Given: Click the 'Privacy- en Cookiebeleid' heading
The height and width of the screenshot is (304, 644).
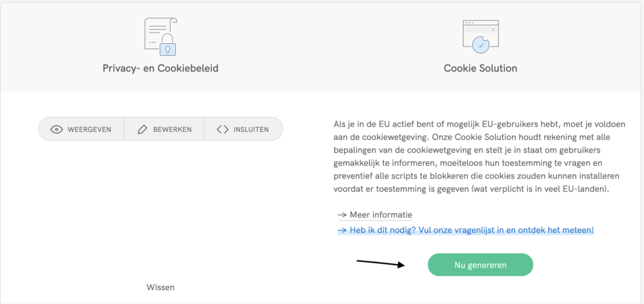Looking at the screenshot, I should point(160,68).
